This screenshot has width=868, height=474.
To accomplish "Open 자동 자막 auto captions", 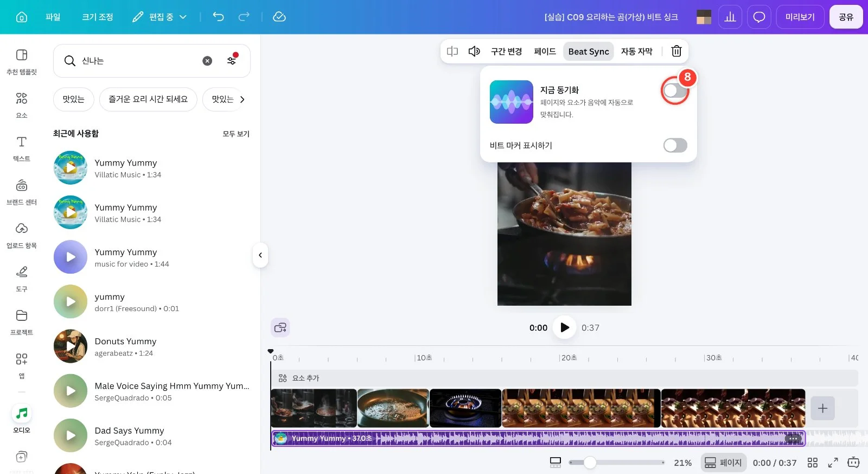I will tap(637, 51).
